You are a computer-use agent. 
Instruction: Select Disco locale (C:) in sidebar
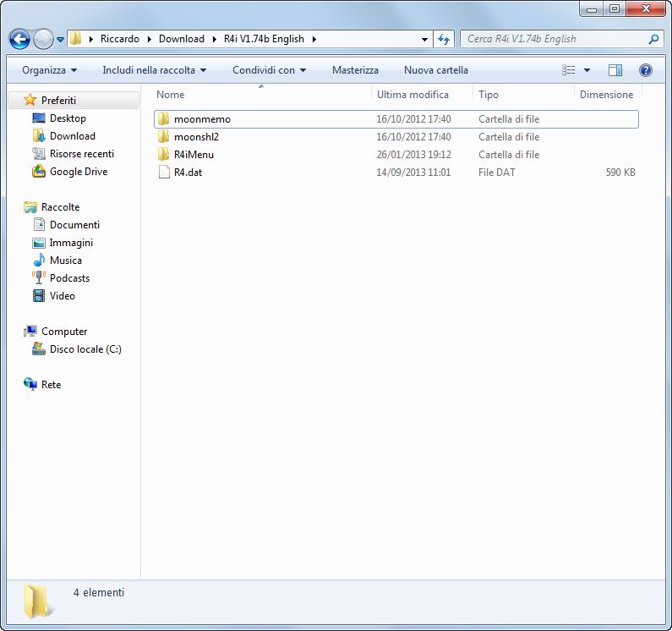pyautogui.click(x=85, y=349)
